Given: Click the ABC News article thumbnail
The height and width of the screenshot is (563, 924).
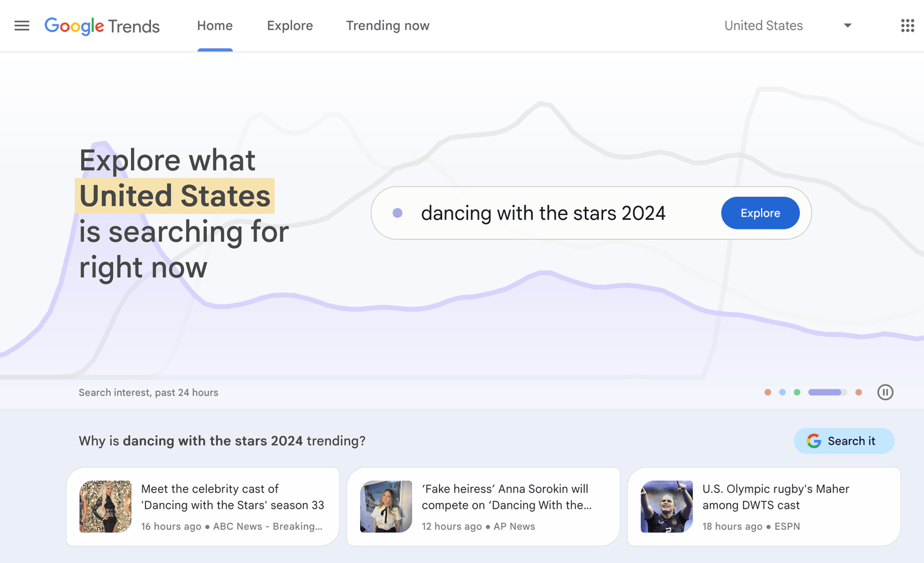Looking at the screenshot, I should point(106,507).
